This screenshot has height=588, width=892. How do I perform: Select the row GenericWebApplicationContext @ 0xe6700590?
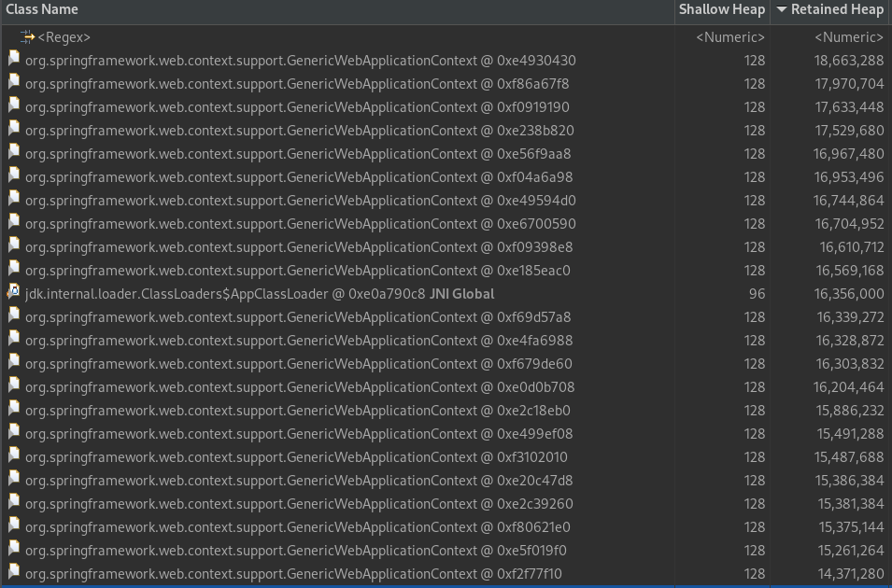[x=446, y=223]
